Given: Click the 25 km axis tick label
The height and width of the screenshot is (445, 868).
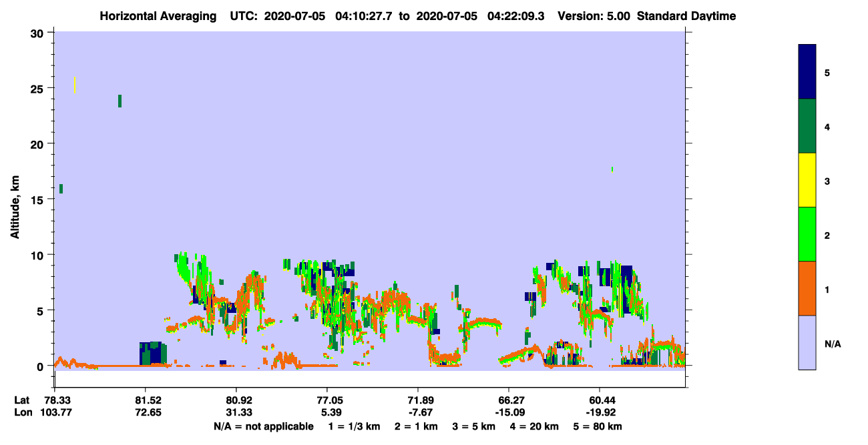Looking at the screenshot, I should pyautogui.click(x=39, y=88).
